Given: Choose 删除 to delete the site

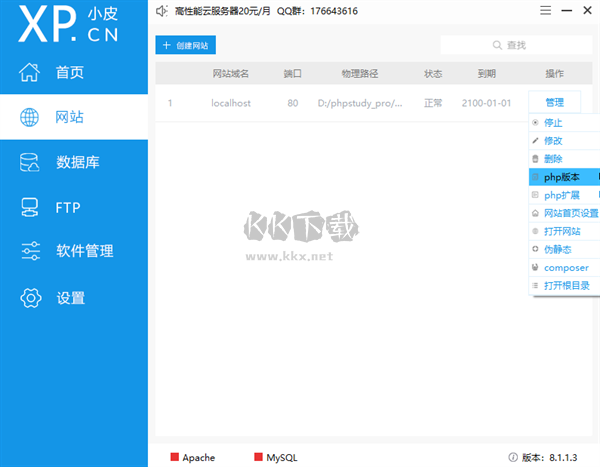Looking at the screenshot, I should [x=553, y=159].
